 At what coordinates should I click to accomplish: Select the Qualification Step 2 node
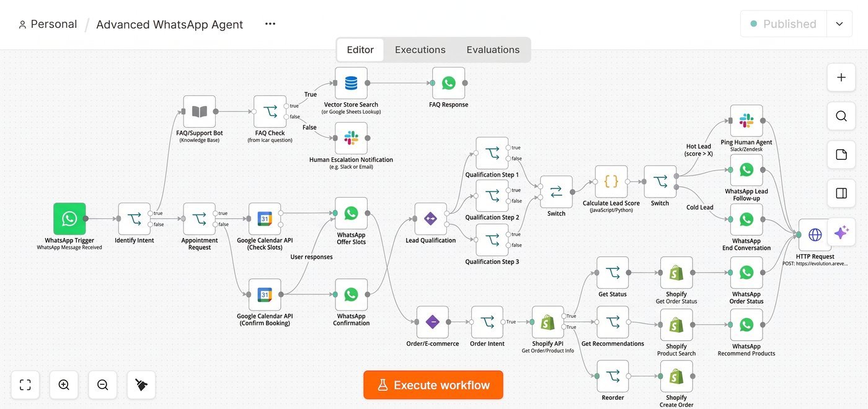[492, 196]
